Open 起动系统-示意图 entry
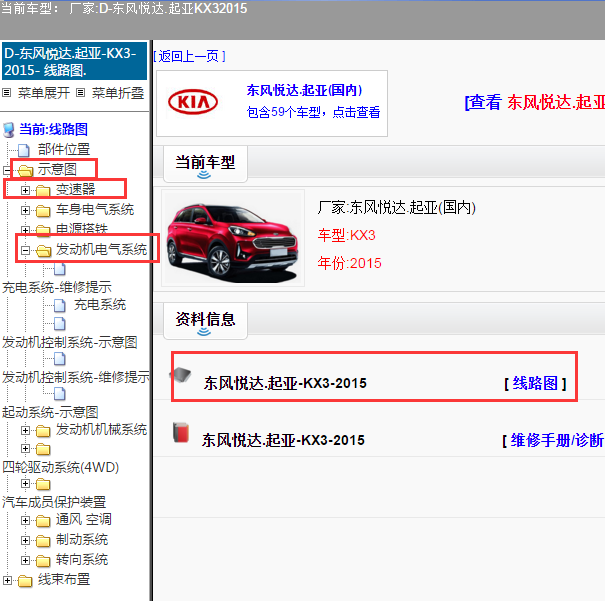The width and height of the screenshot is (605, 601). point(50,412)
